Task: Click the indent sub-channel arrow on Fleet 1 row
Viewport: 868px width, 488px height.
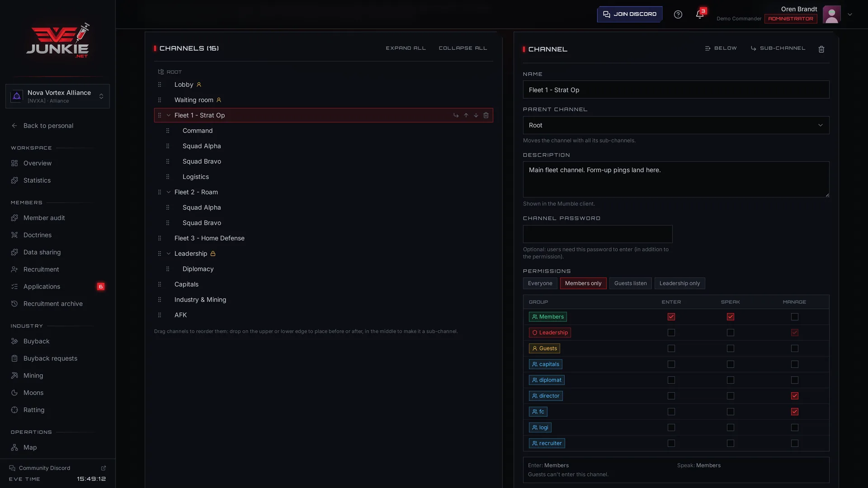Action: 456,115
